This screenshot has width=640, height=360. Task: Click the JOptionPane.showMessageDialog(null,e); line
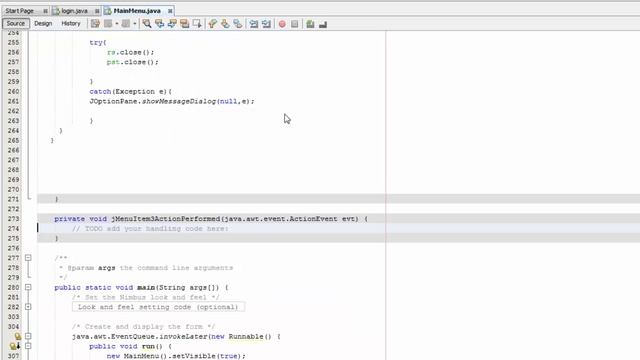pos(172,101)
